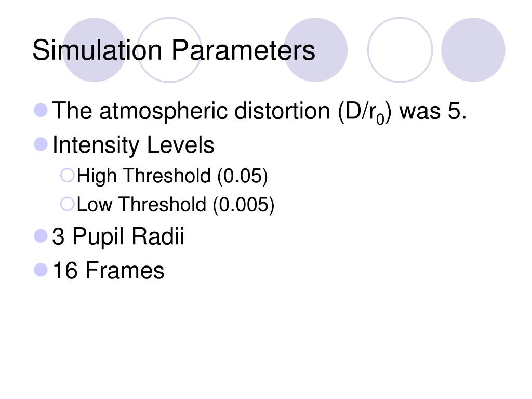Image resolution: width=532 pixels, height=399 pixels.
Task: Click the "16 Frames" line
Action: (109, 271)
